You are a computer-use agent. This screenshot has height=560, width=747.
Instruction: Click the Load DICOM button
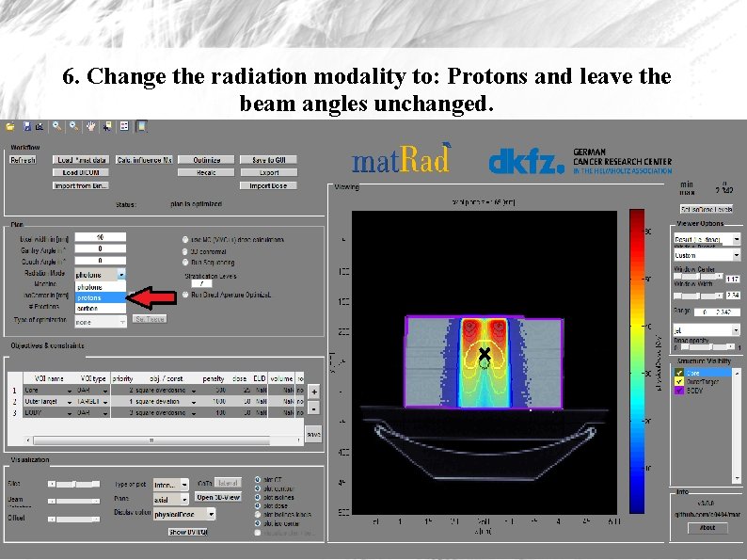click(81, 172)
